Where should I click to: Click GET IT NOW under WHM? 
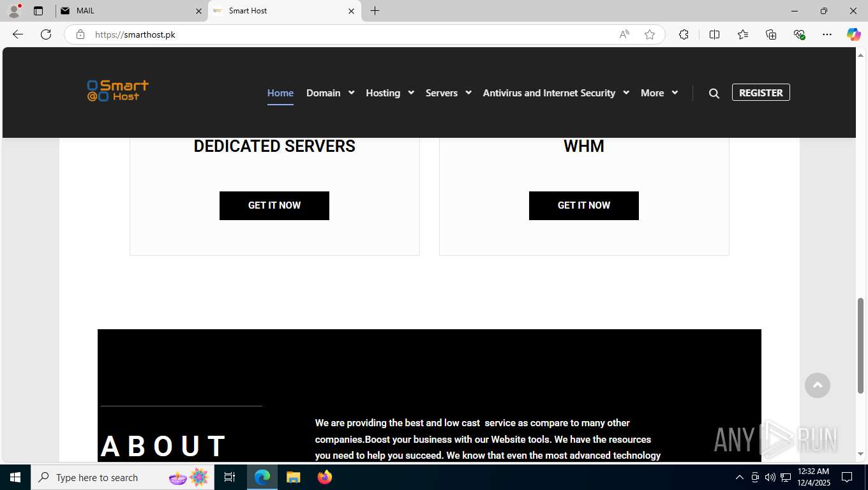tap(584, 205)
